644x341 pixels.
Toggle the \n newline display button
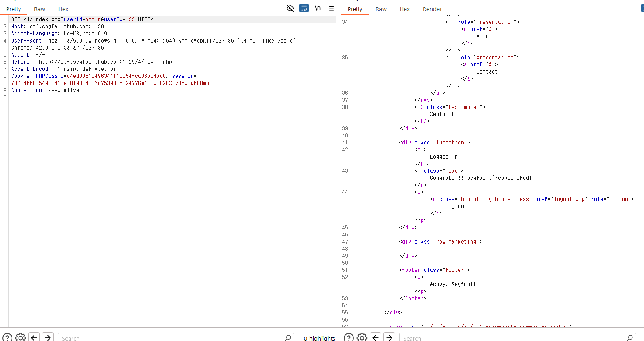coord(318,8)
